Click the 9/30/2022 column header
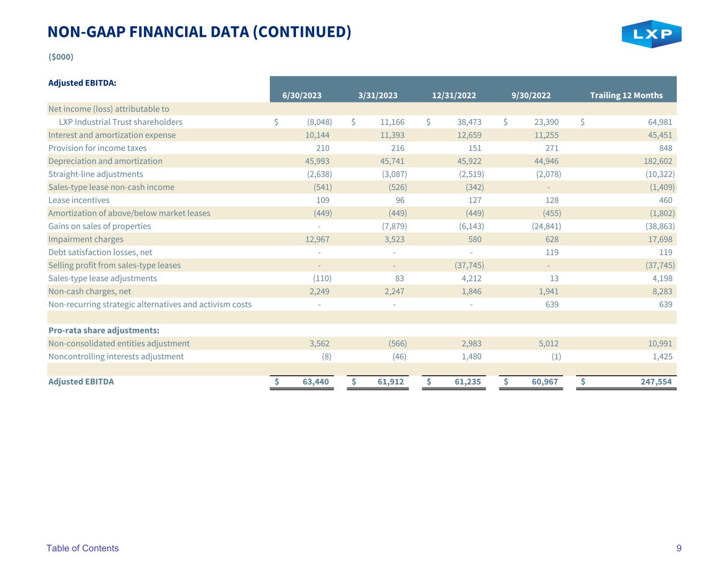 pyautogui.click(x=531, y=96)
